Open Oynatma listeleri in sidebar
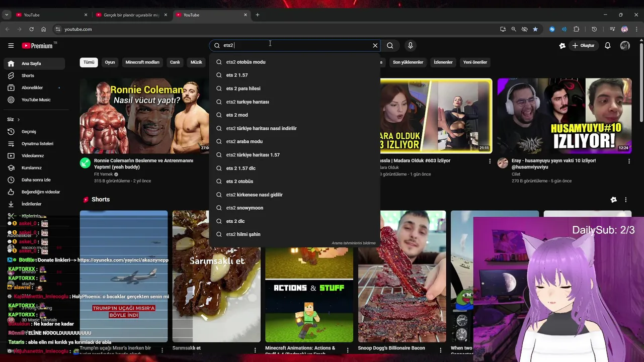 (33, 144)
